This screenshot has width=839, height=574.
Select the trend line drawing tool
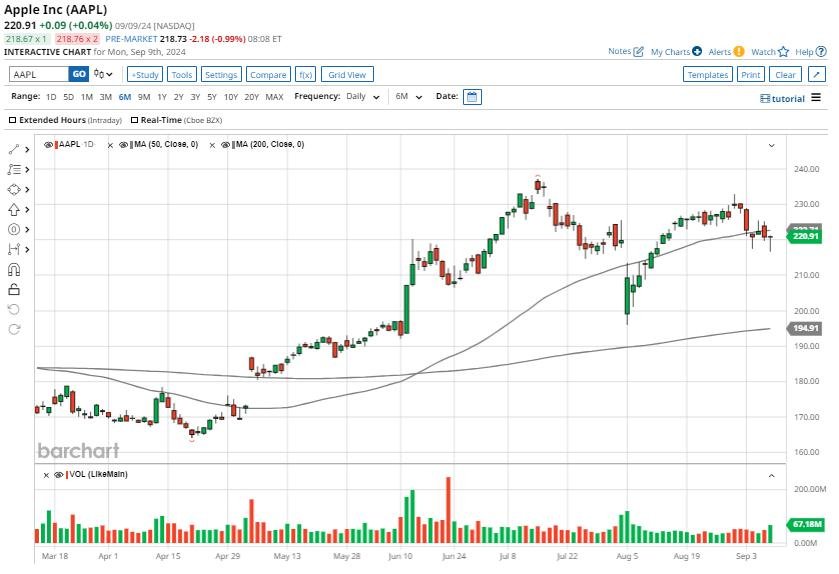coord(14,149)
